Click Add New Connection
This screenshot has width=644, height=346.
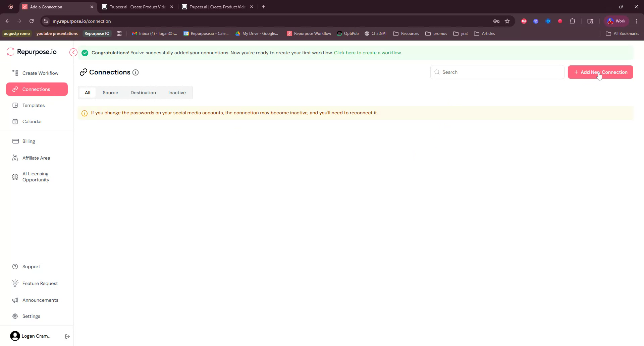(x=600, y=72)
